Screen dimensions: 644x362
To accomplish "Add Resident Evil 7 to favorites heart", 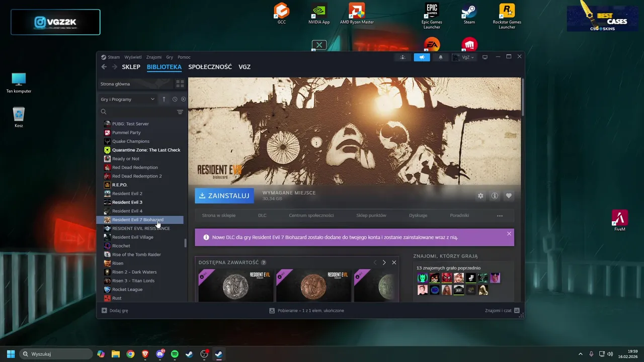I will [x=509, y=196].
